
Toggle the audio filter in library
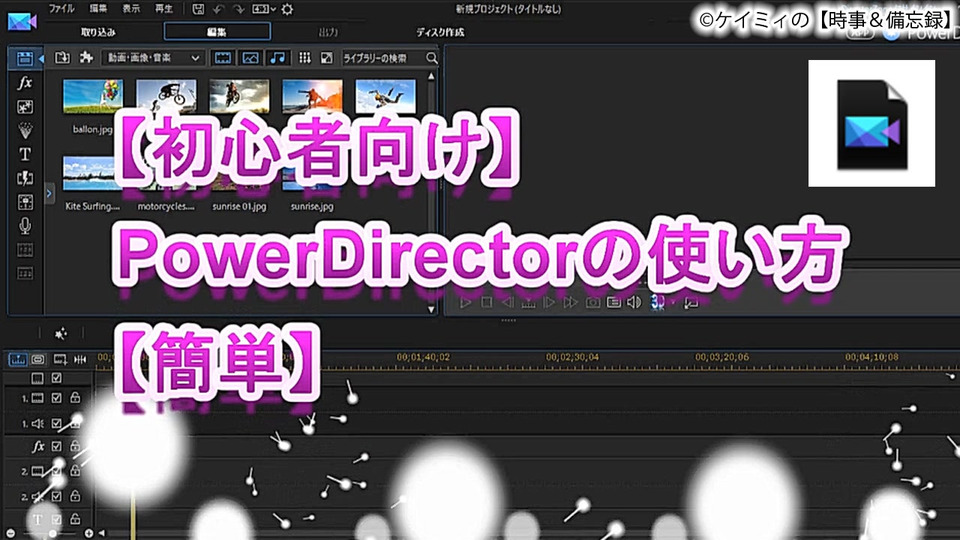(x=277, y=58)
